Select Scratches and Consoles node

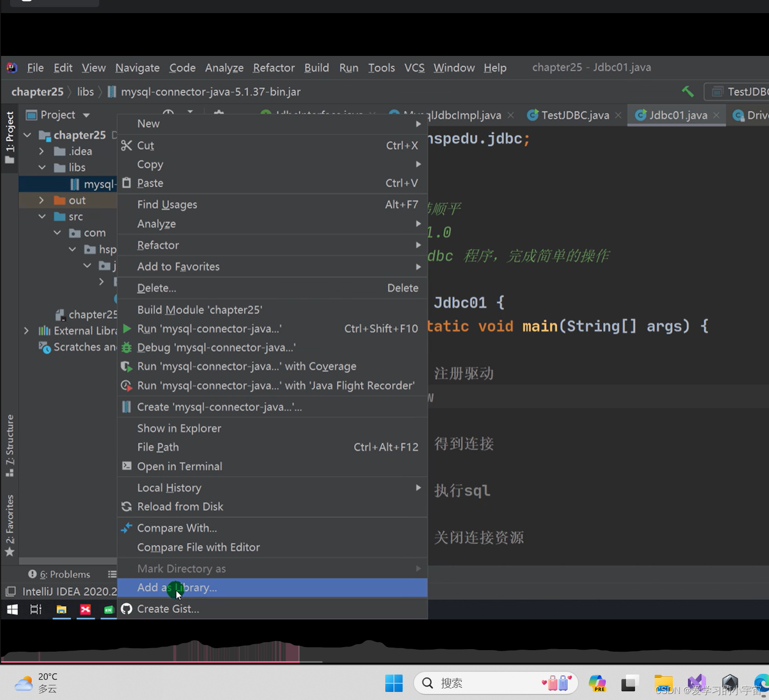coord(78,347)
